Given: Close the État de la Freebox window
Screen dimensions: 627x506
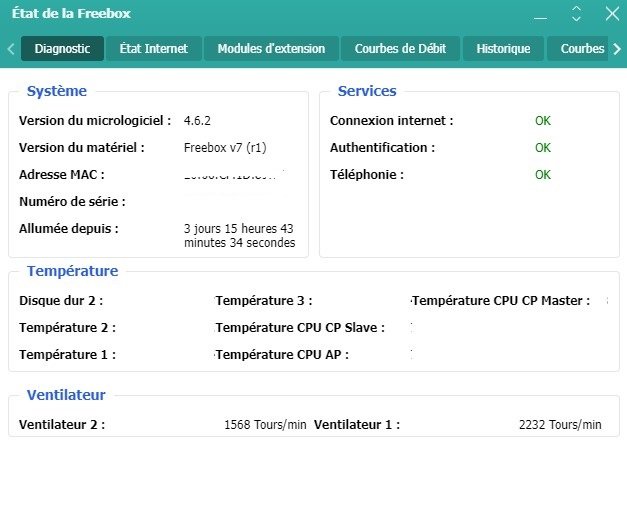Looking at the screenshot, I should click(611, 14).
